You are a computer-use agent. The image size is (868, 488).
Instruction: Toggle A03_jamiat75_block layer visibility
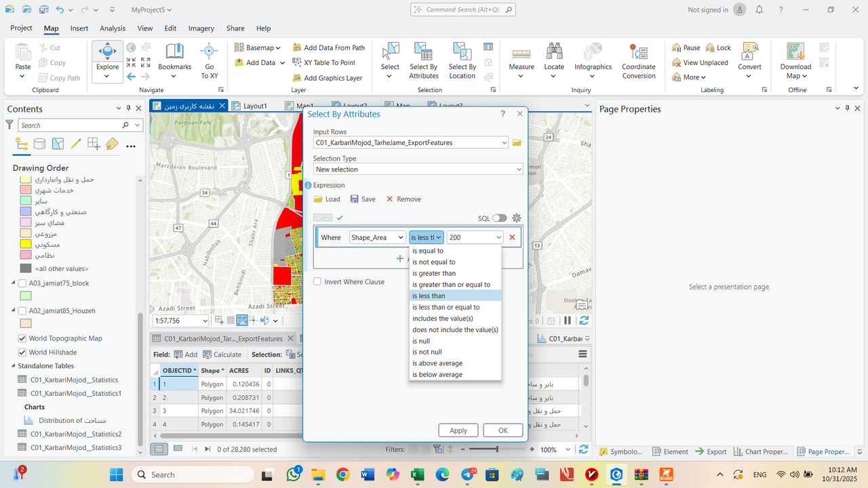(x=22, y=283)
